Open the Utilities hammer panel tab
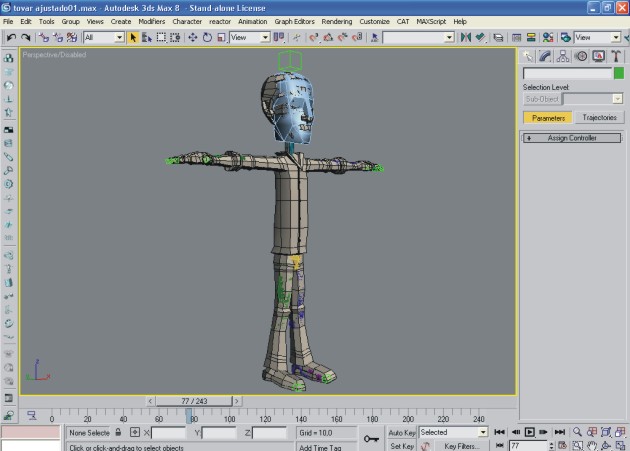 click(616, 56)
